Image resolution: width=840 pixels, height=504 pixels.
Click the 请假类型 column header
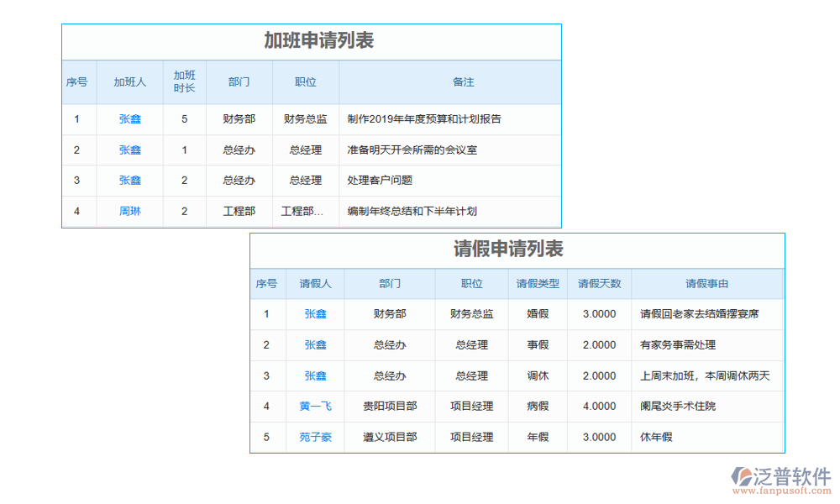click(538, 283)
